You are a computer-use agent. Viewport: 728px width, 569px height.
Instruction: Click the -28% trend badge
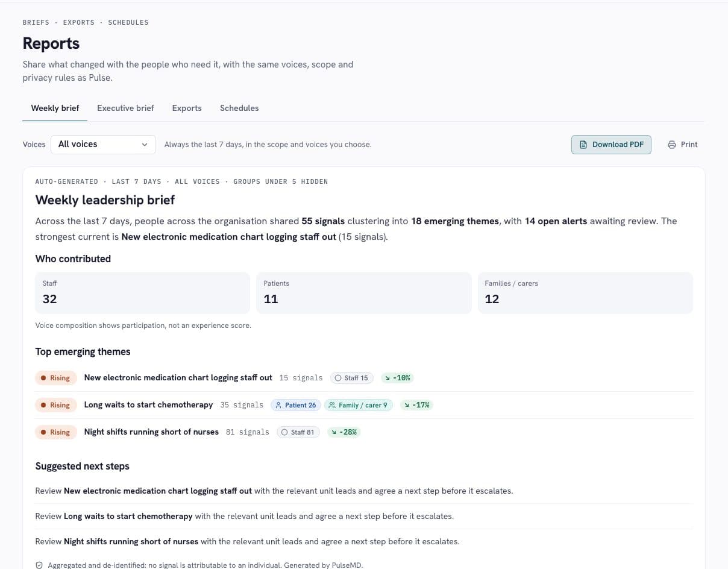[x=344, y=432]
